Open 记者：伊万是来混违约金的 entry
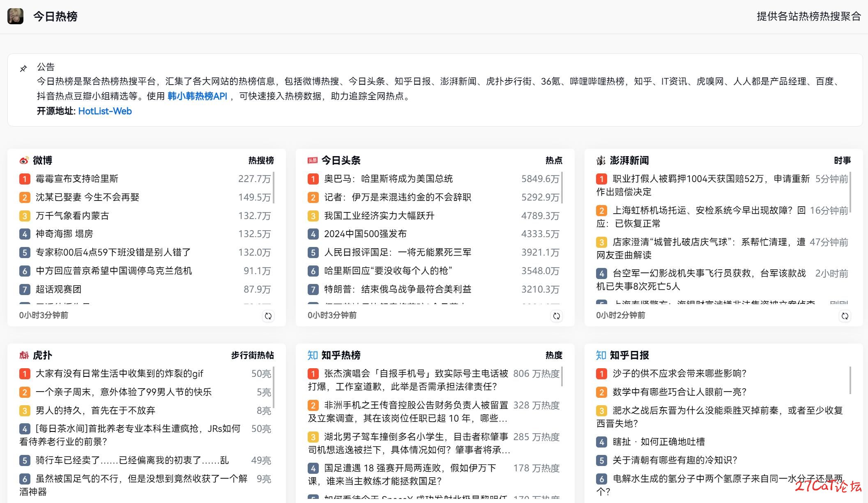Image resolution: width=868 pixels, height=503 pixels. [398, 197]
